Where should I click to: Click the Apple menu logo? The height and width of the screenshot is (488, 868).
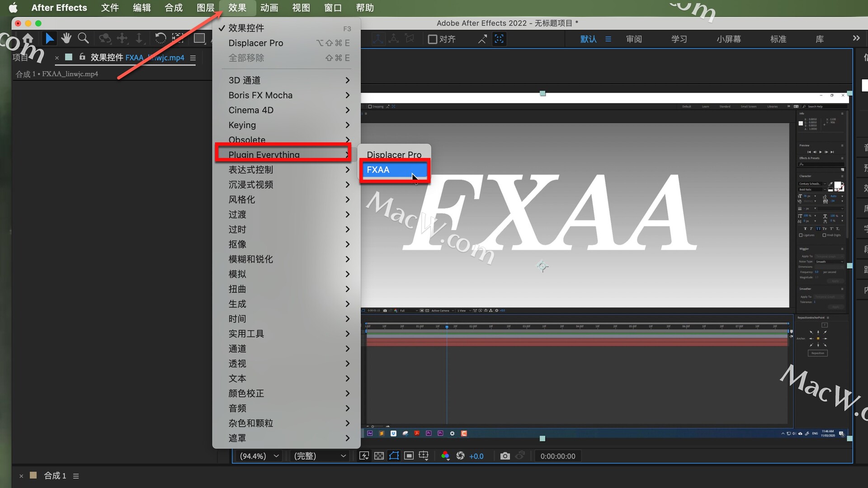(x=13, y=8)
